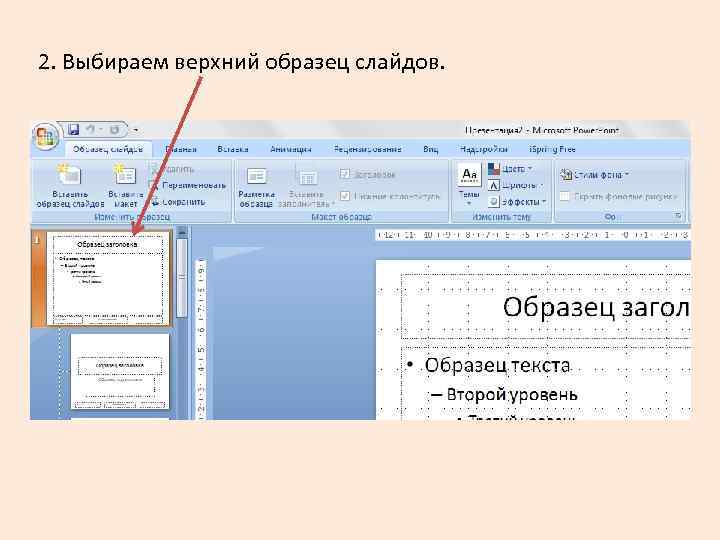Open the Цвета theme colors dropdown
Viewport: 720px width, 540px height.
click(510, 169)
